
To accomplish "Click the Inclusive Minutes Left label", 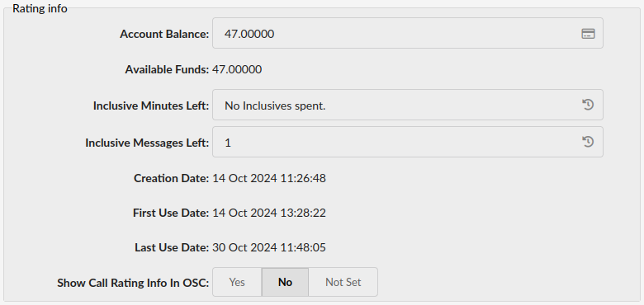I will [x=151, y=106].
